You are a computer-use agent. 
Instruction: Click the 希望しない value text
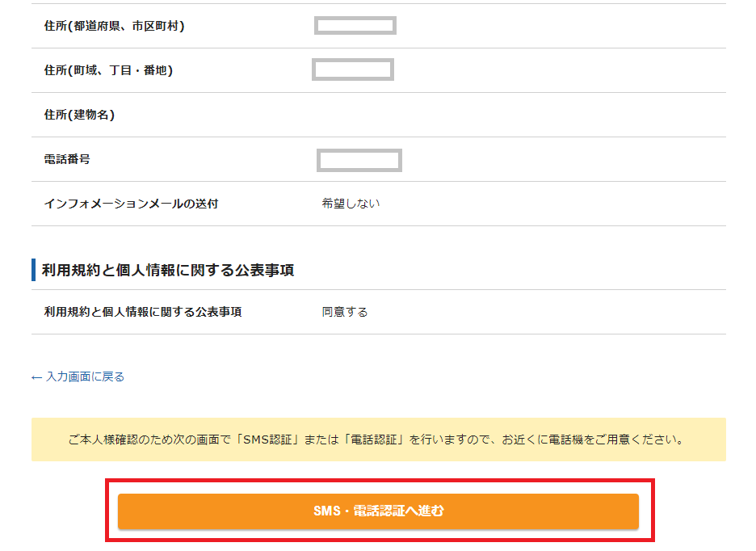click(x=351, y=204)
